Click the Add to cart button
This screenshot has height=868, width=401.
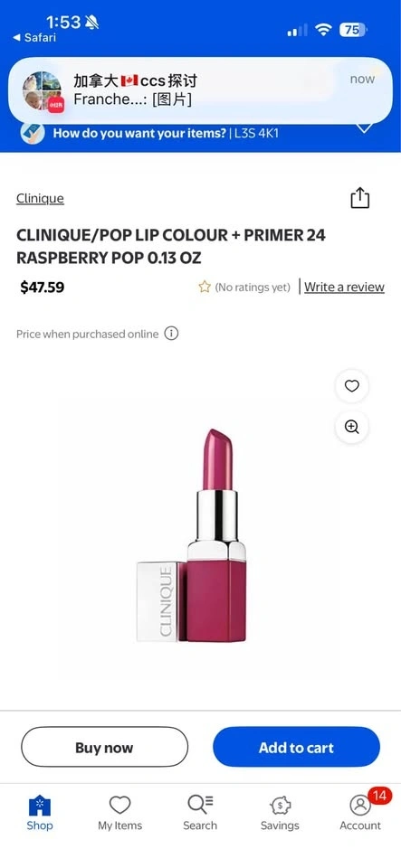pos(296,748)
